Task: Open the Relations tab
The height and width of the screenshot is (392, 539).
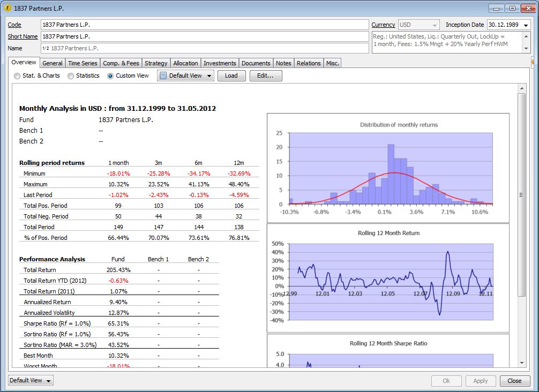Action: (309, 63)
